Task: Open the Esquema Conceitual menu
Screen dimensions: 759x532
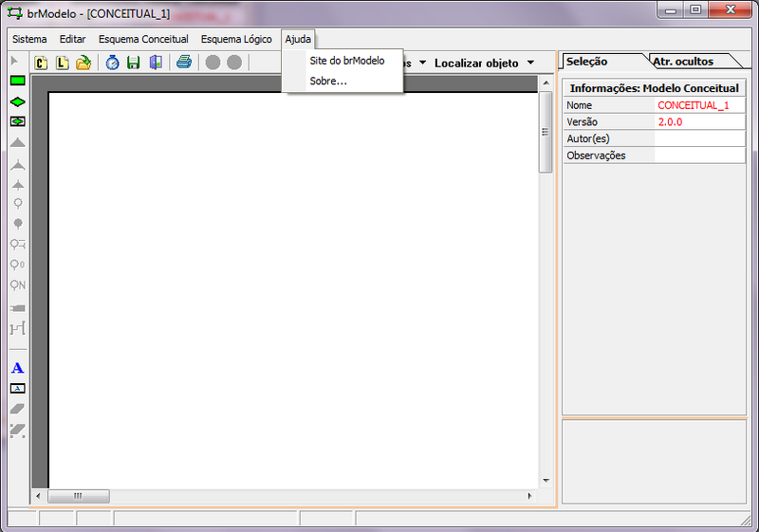Action: tap(143, 39)
